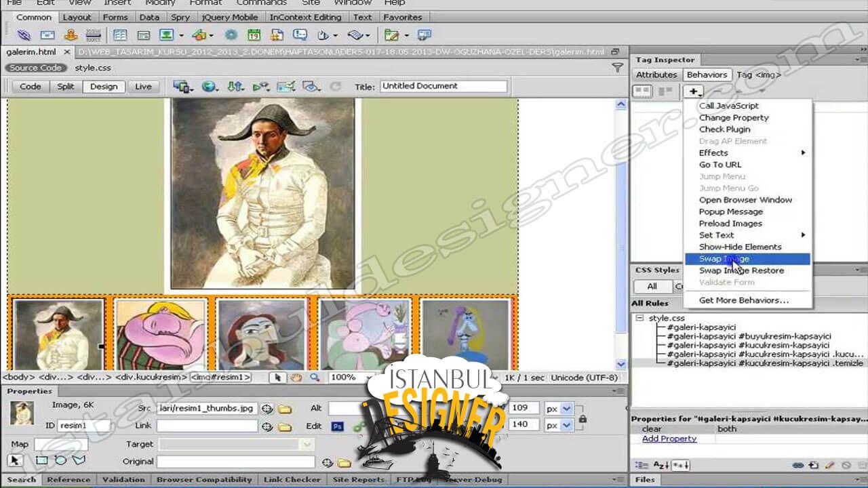
Task: Click Browse folder icon next to Src
Action: (x=285, y=409)
